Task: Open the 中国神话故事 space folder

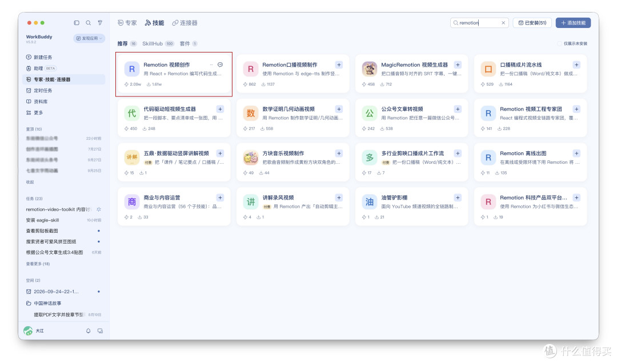Action: [64, 303]
